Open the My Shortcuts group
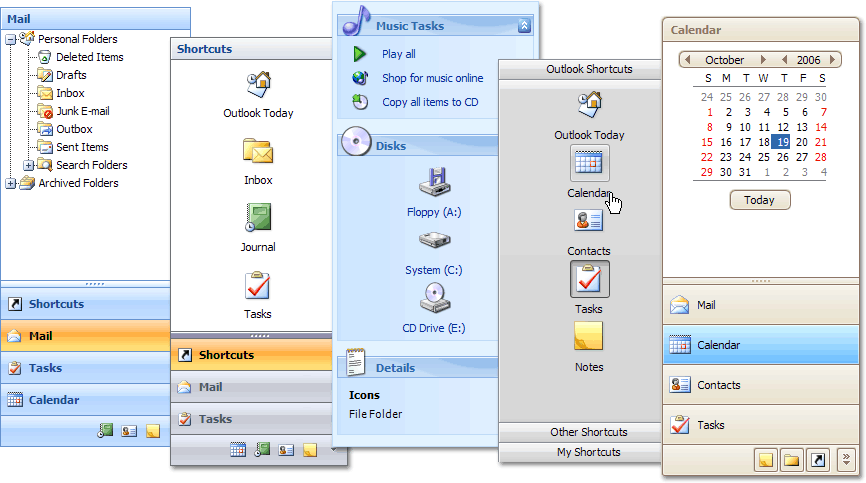Screen dimensions: 866x483 [x=580, y=452]
